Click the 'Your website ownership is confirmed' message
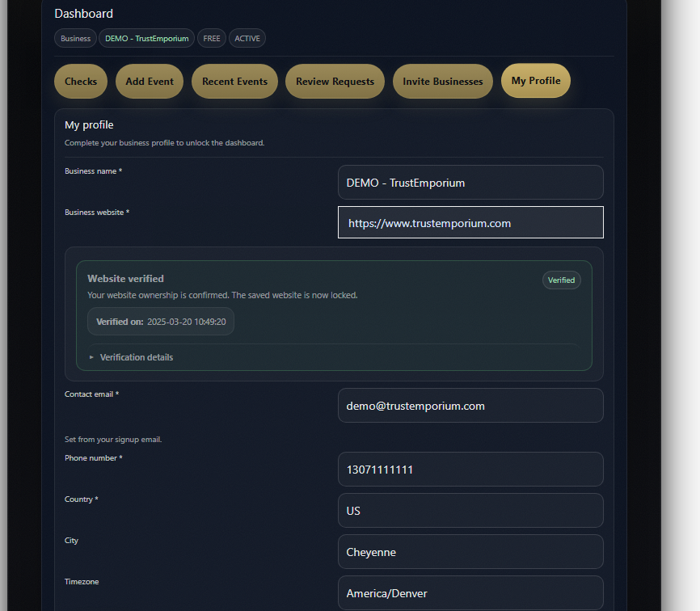Viewport: 700px width, 611px height. click(222, 295)
